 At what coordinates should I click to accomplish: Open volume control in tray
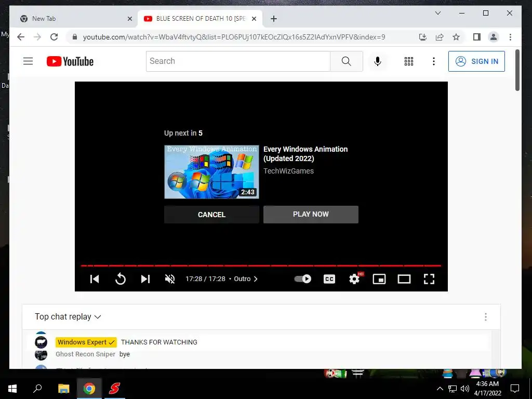click(x=465, y=389)
